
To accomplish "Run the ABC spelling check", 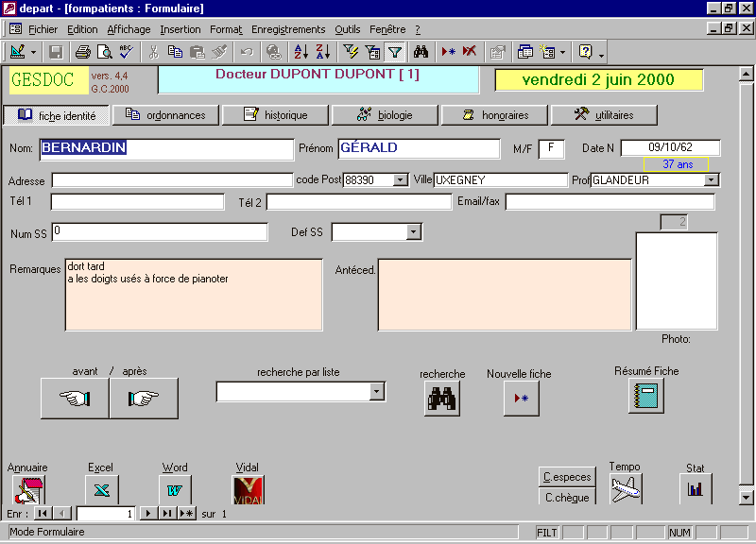I will point(127,52).
